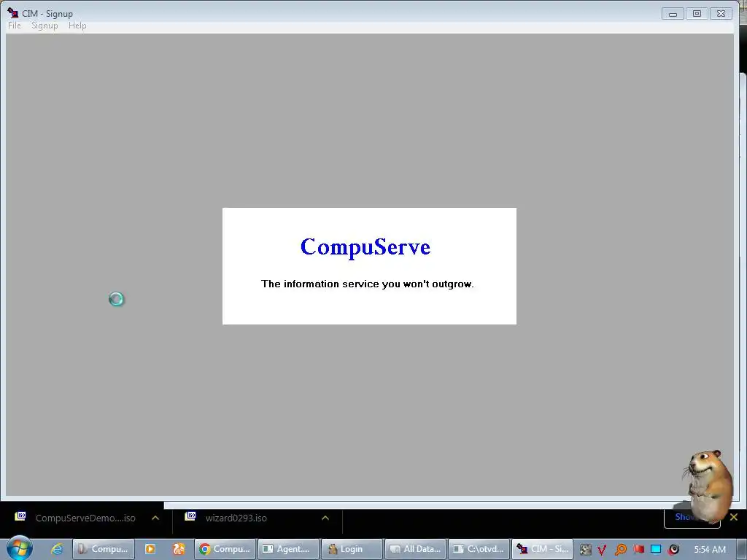Switch to 'C:\otvd...' taskbar window
Viewport: 747px width, 560px height.
479,549
